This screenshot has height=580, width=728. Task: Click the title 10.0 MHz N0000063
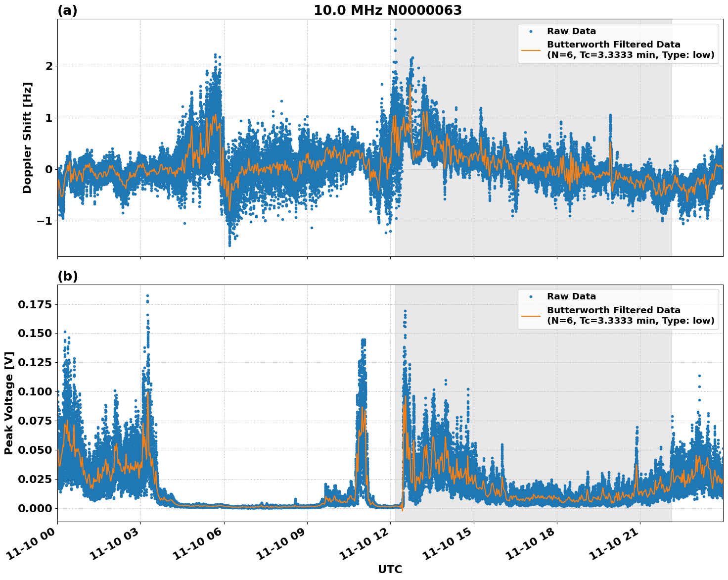(389, 9)
